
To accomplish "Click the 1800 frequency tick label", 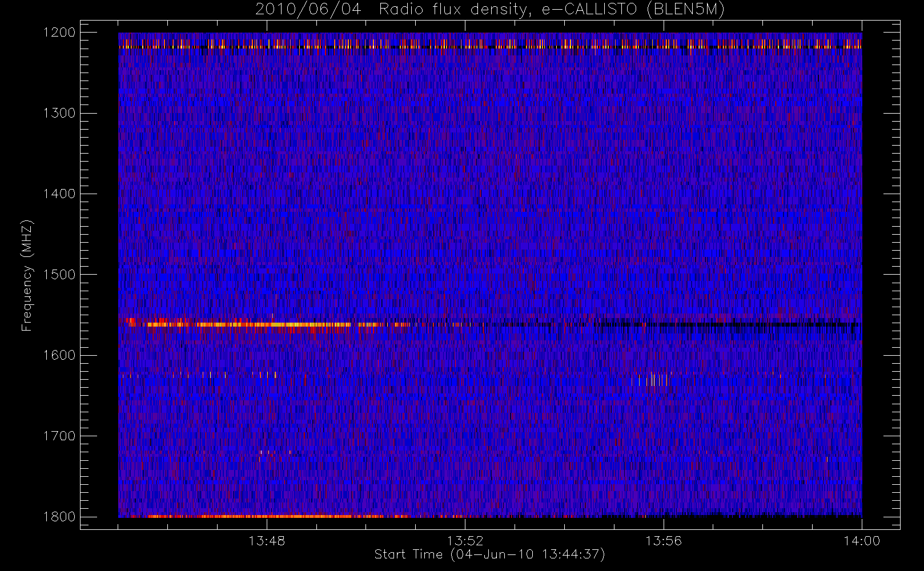I will click(59, 517).
